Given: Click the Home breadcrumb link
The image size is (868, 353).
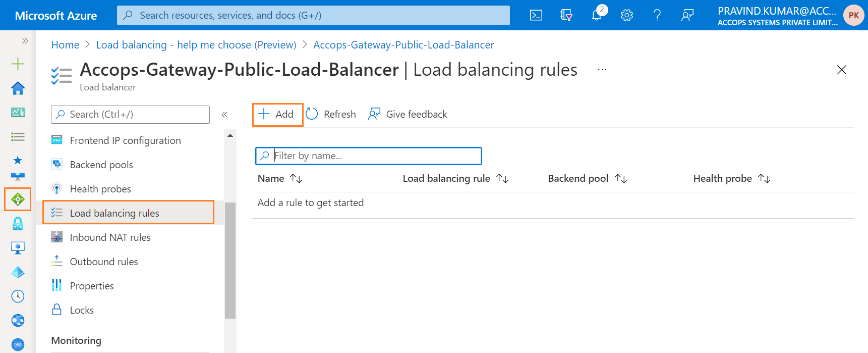Looking at the screenshot, I should tap(65, 45).
